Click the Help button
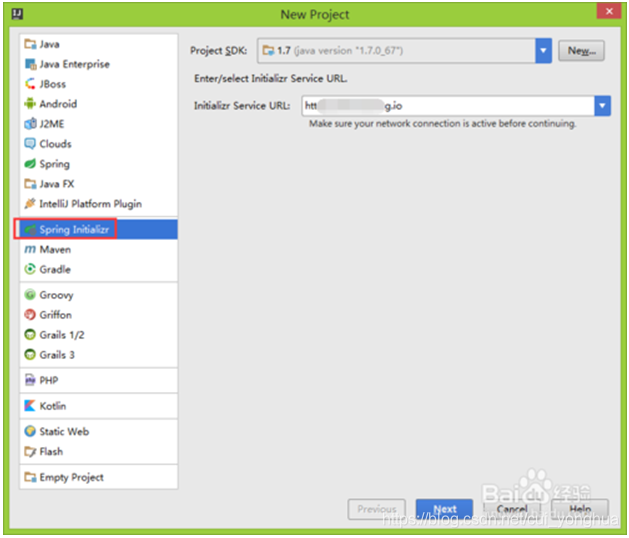The width and height of the screenshot is (629, 538). [x=580, y=509]
